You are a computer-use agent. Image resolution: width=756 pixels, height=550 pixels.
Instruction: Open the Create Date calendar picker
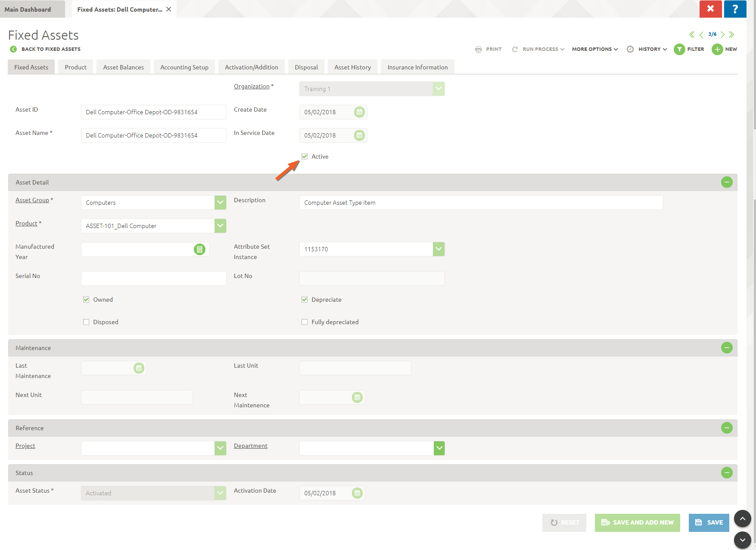[x=359, y=112]
